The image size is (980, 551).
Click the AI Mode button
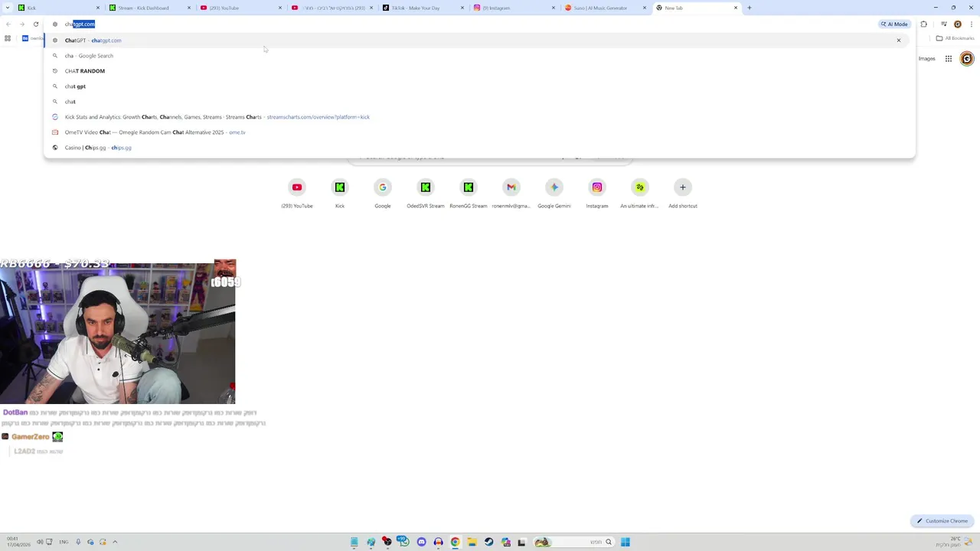pos(894,24)
